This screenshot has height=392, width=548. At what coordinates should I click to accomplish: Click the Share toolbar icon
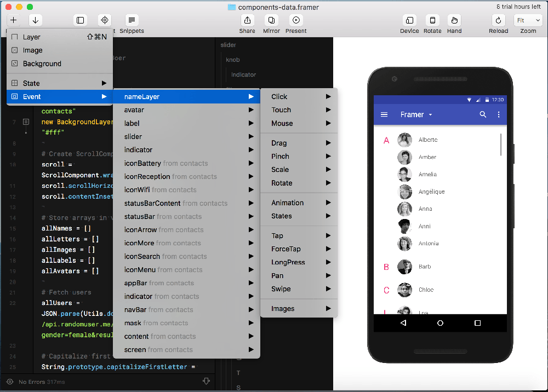[x=247, y=21]
